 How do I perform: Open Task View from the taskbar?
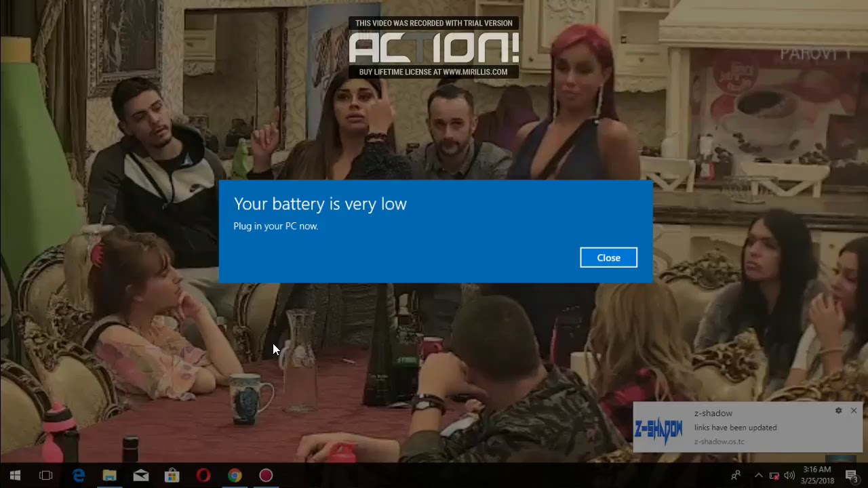point(46,475)
